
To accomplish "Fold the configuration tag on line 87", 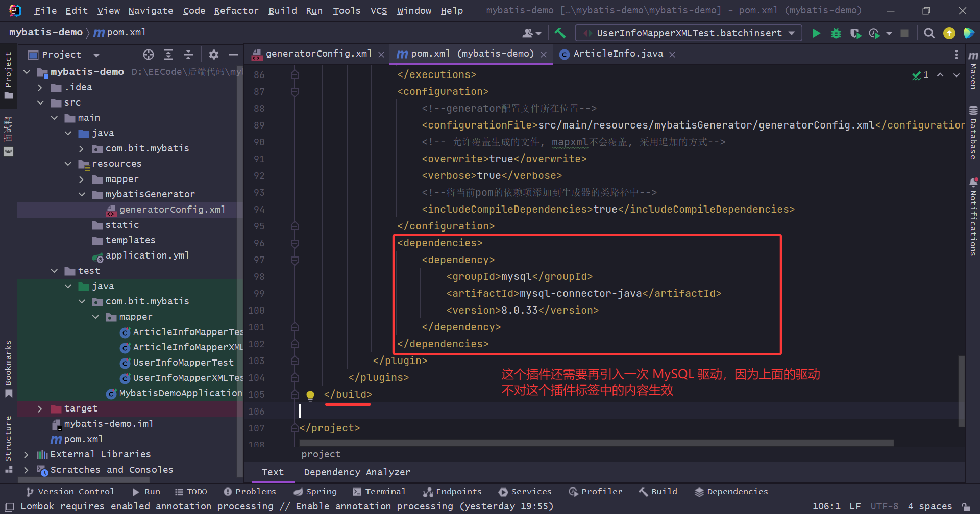I will (295, 92).
